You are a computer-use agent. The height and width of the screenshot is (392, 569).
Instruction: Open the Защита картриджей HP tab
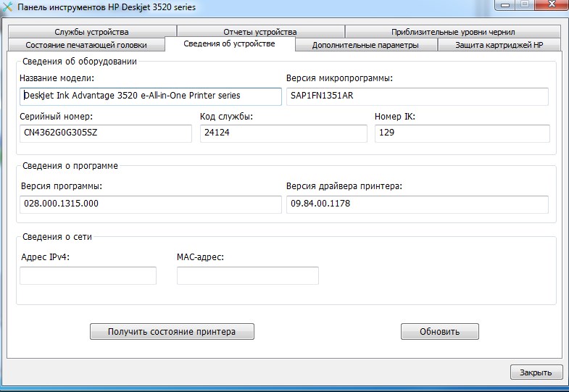click(x=499, y=45)
